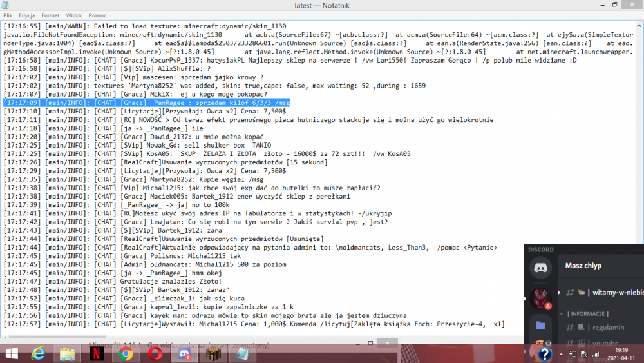644x363 pixels.
Task: Open the Edycja menu
Action: tap(27, 15)
